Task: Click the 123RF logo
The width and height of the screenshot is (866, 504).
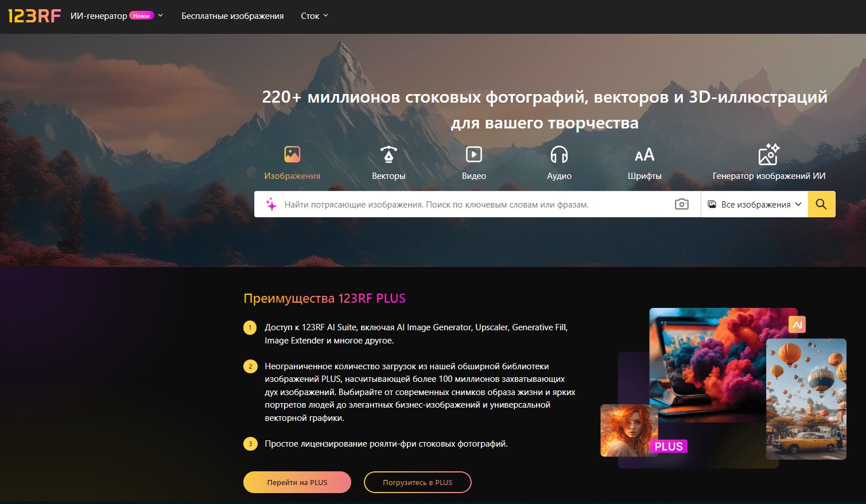Action: pos(34,16)
